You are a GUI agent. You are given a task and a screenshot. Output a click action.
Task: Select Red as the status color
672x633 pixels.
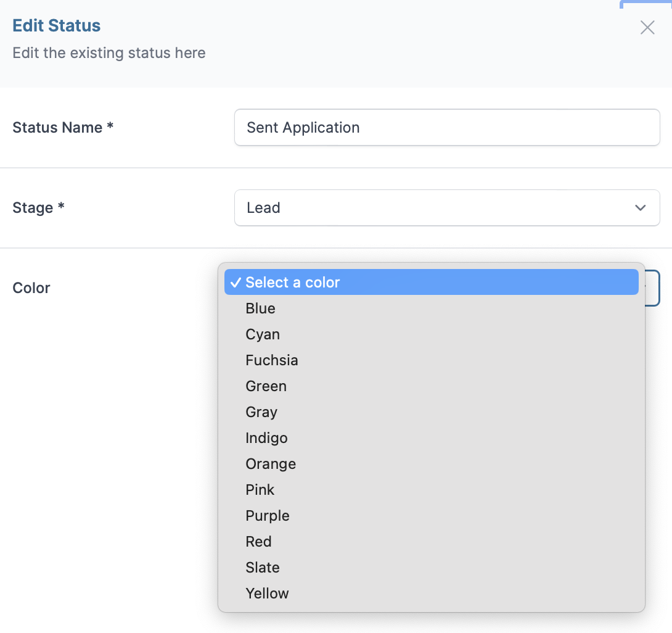coord(258,542)
